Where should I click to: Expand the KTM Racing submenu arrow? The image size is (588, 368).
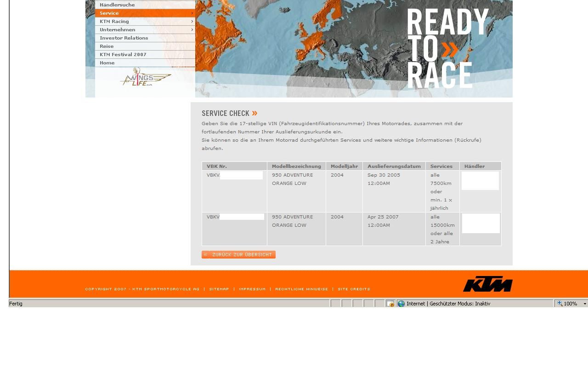click(192, 22)
